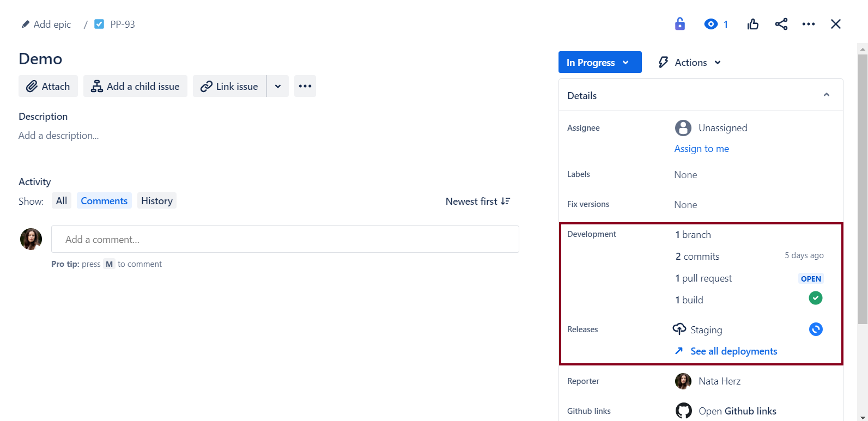Open the share issue icon

(x=781, y=24)
